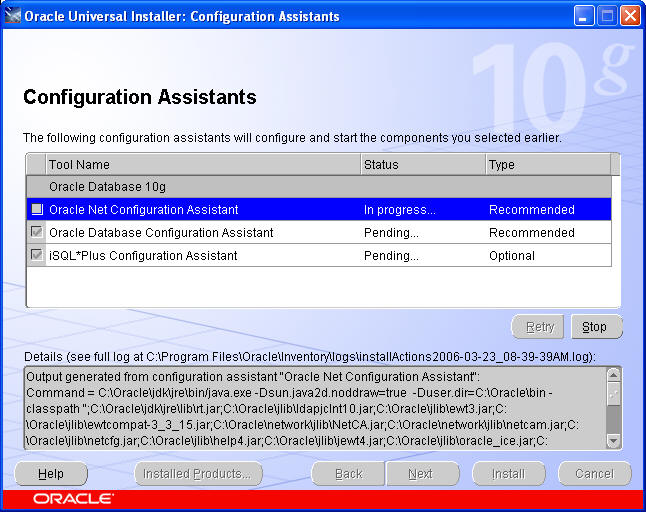
Task: Select the 'Pending...' status of iSQL*Plus row
Action: click(x=391, y=256)
